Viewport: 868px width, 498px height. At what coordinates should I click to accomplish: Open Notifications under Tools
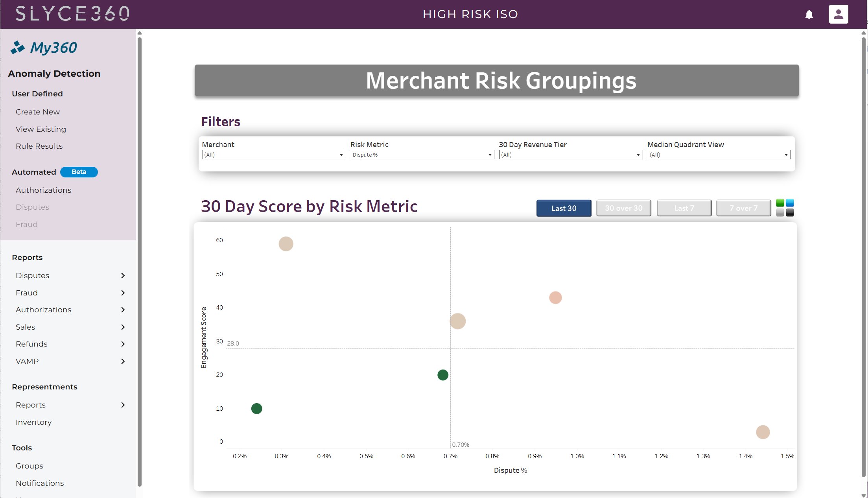click(40, 483)
